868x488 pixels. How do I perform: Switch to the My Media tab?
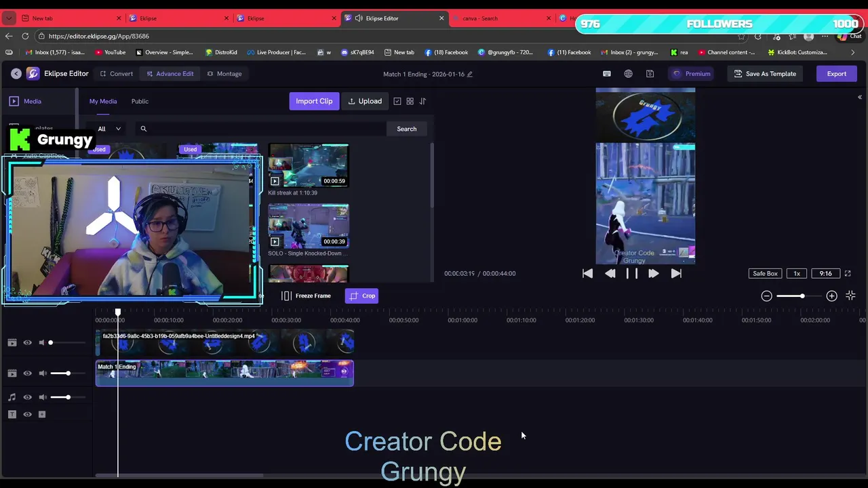tap(103, 101)
